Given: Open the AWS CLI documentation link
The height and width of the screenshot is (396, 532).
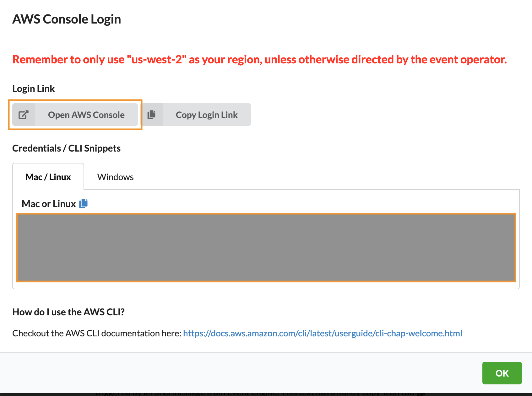Looking at the screenshot, I should coord(323,333).
